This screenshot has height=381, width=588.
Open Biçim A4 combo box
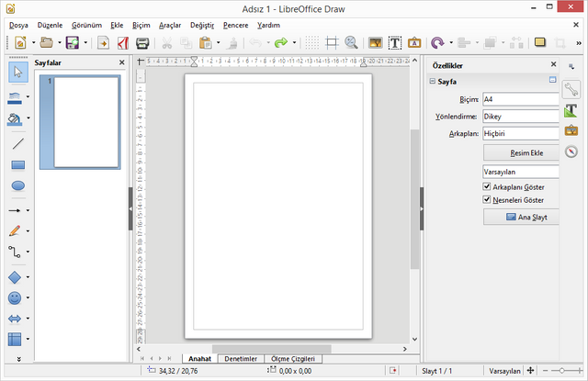coord(521,99)
